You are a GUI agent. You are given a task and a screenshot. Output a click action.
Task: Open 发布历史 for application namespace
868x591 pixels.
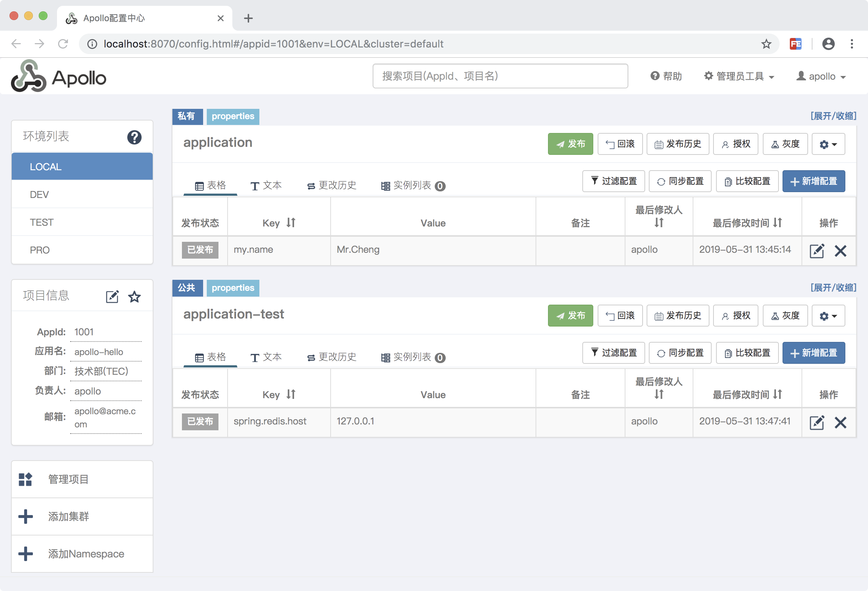678,144
